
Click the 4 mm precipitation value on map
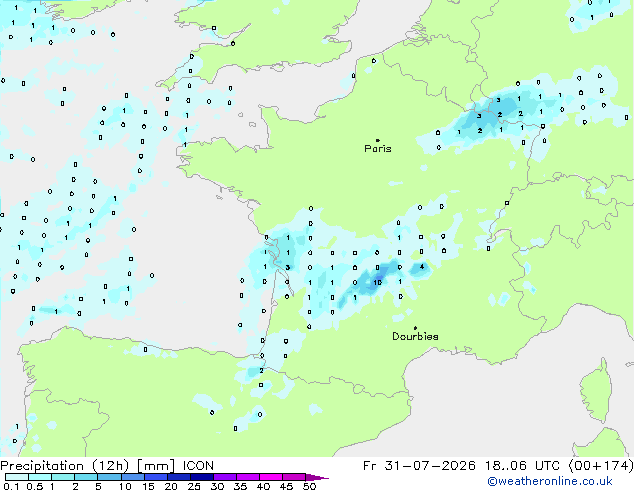[x=422, y=267]
